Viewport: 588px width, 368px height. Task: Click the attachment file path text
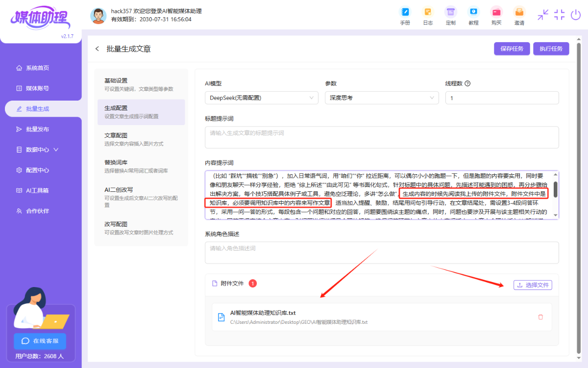point(299,322)
